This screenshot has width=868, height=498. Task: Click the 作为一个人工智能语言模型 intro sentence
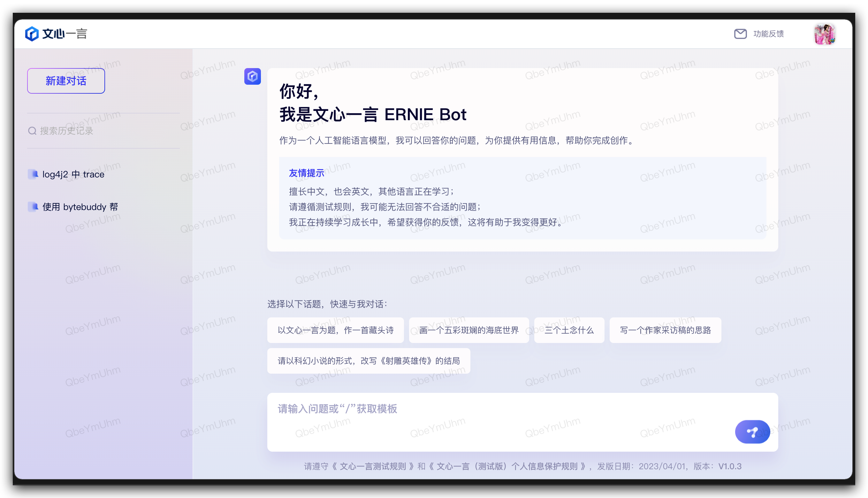click(x=457, y=140)
